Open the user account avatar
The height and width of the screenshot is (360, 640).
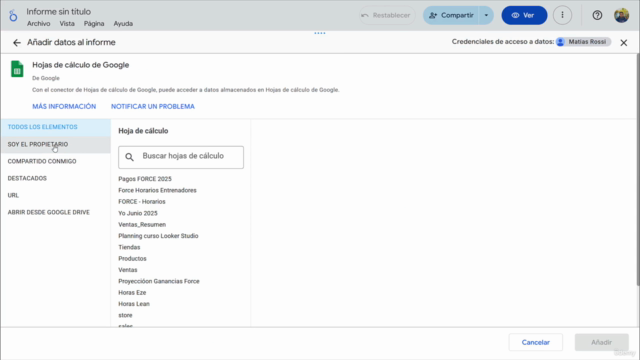pos(621,16)
